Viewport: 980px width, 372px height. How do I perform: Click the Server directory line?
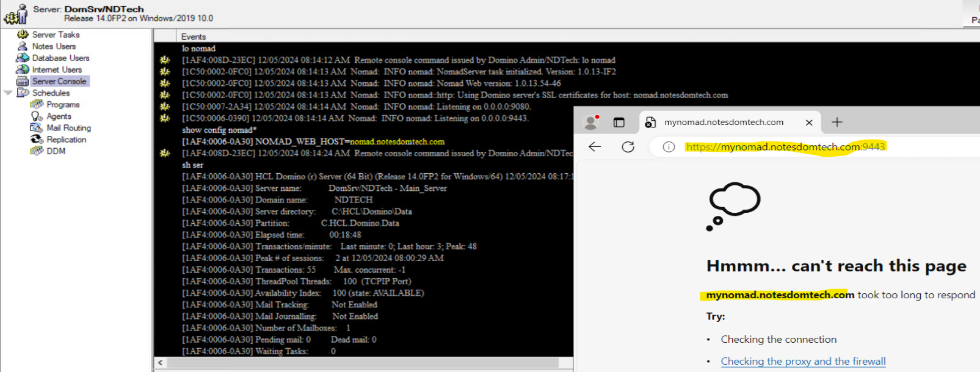click(297, 211)
